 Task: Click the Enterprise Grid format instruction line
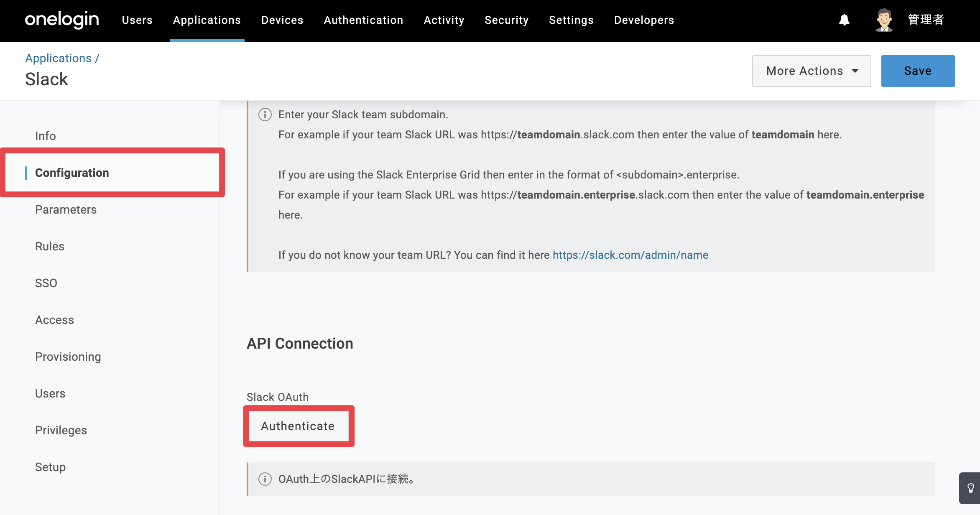(509, 175)
